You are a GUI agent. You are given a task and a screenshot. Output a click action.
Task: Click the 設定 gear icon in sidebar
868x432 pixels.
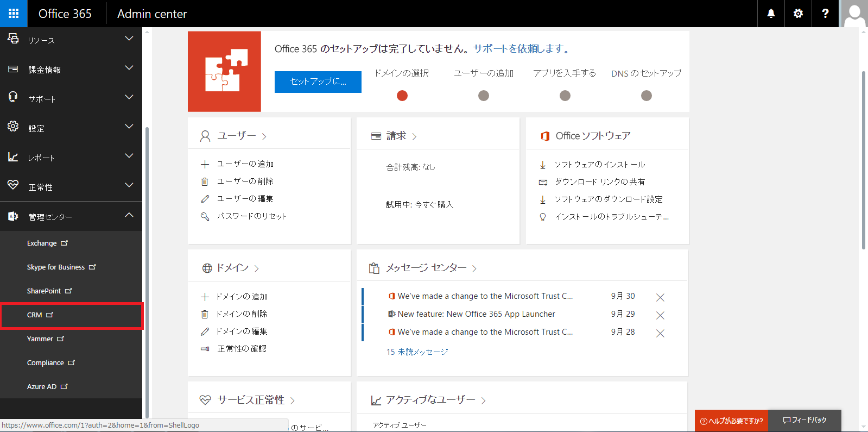click(13, 127)
